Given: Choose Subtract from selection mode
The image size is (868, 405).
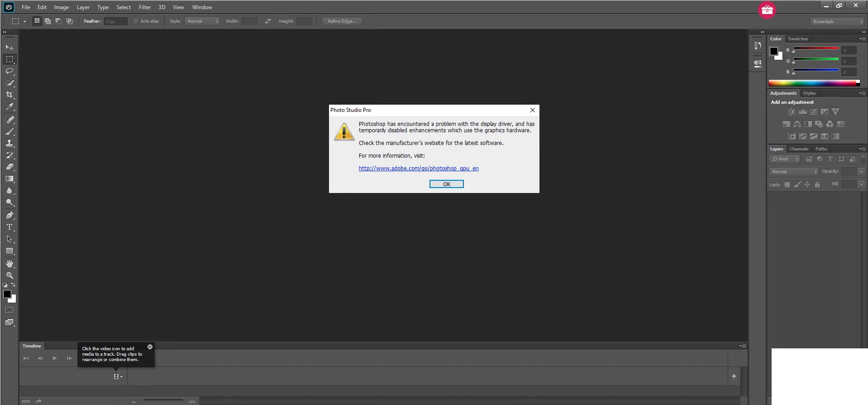Looking at the screenshot, I should [x=58, y=21].
